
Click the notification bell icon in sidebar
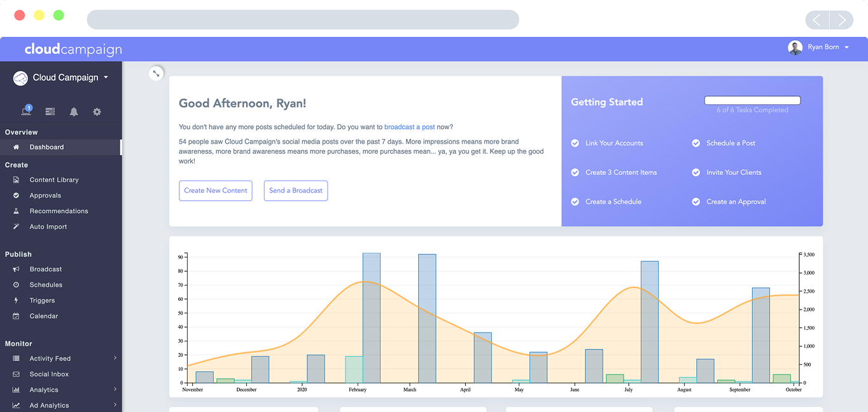click(x=74, y=112)
